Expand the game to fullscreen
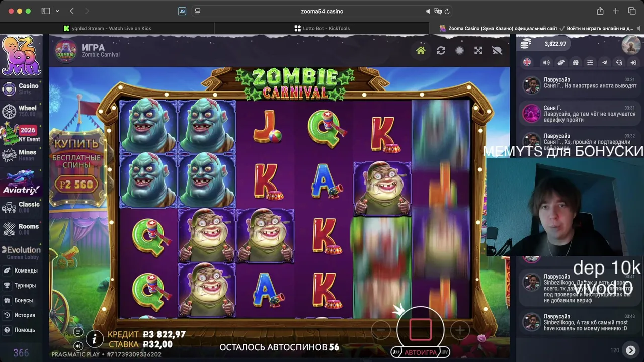 pos(478,50)
